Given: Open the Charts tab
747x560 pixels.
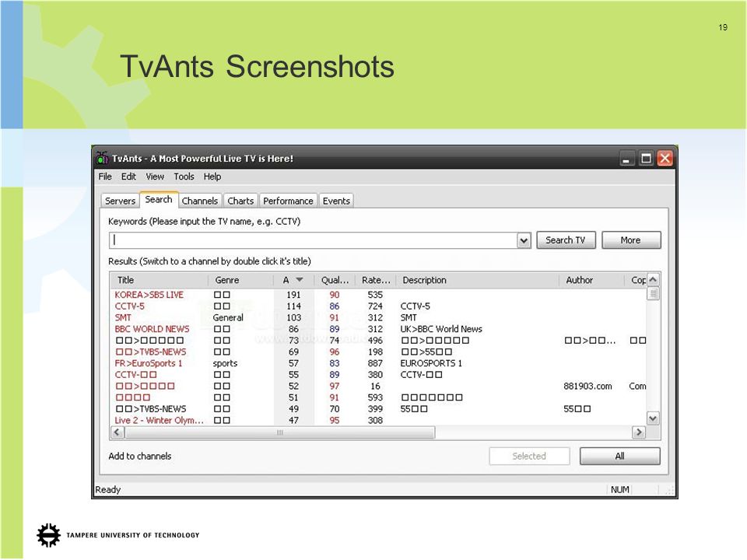Looking at the screenshot, I should point(240,201).
